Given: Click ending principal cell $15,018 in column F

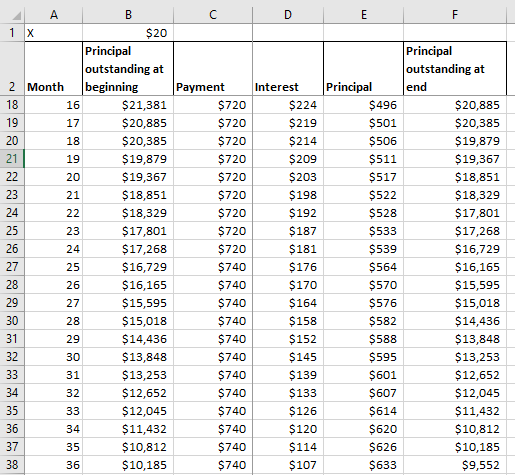Looking at the screenshot, I should click(x=455, y=303).
